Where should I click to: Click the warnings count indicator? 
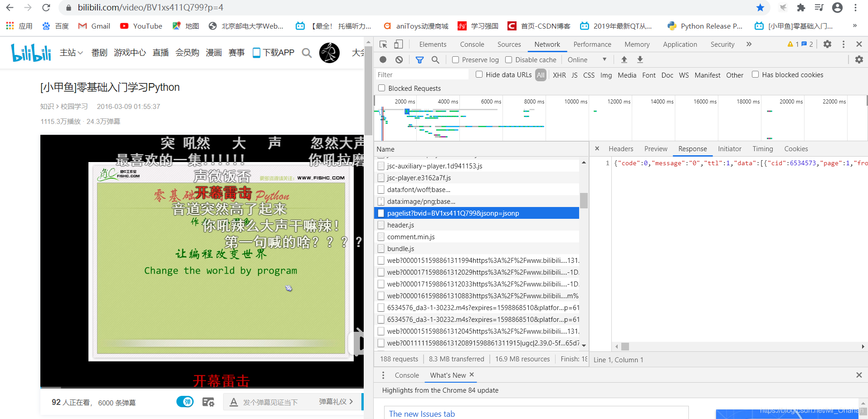pos(793,44)
